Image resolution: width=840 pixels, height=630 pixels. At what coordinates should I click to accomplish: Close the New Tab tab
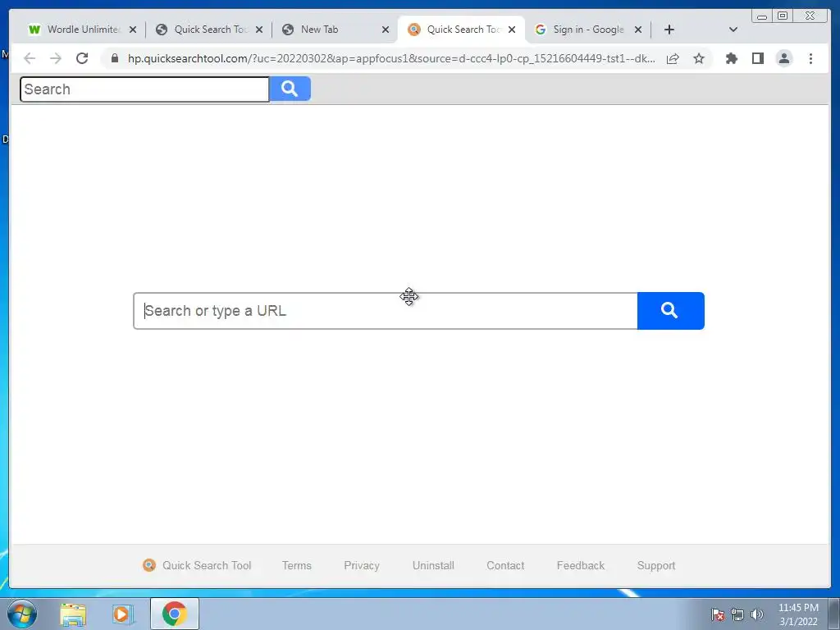(x=386, y=30)
